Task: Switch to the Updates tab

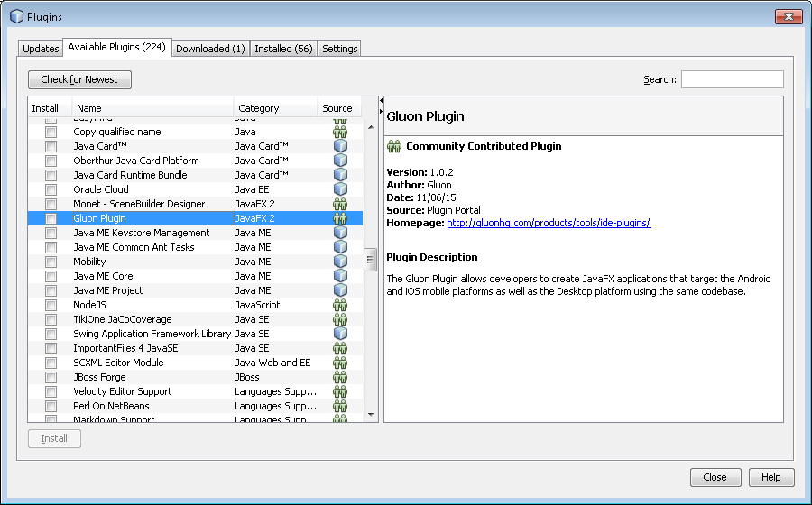Action: pyautogui.click(x=41, y=49)
